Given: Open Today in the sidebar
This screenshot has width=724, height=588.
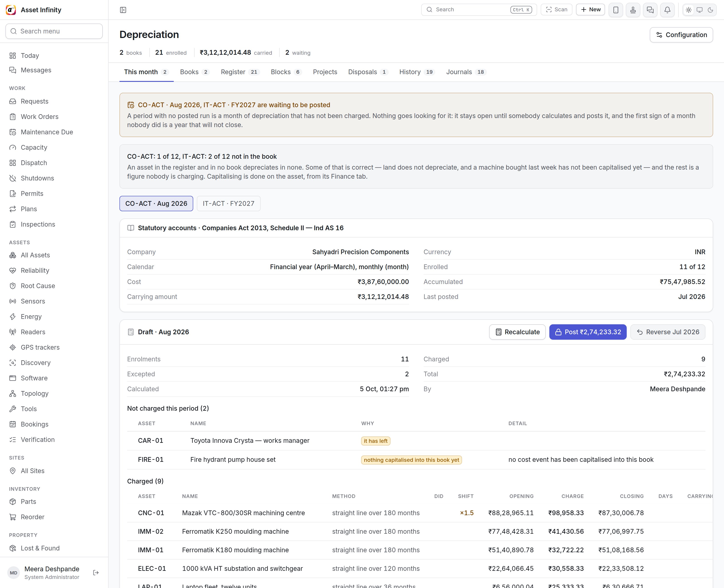Looking at the screenshot, I should [x=54, y=56].
